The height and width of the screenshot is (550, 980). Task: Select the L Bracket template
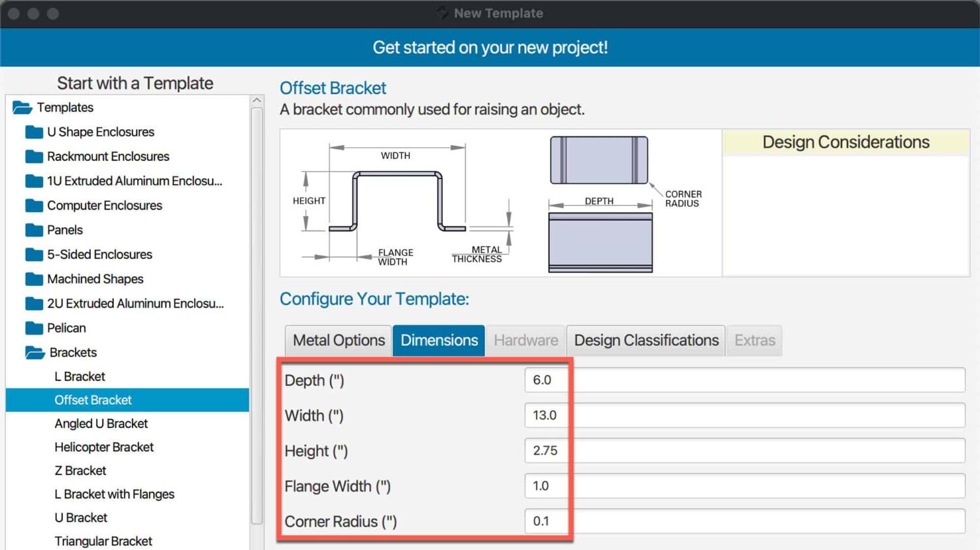80,377
